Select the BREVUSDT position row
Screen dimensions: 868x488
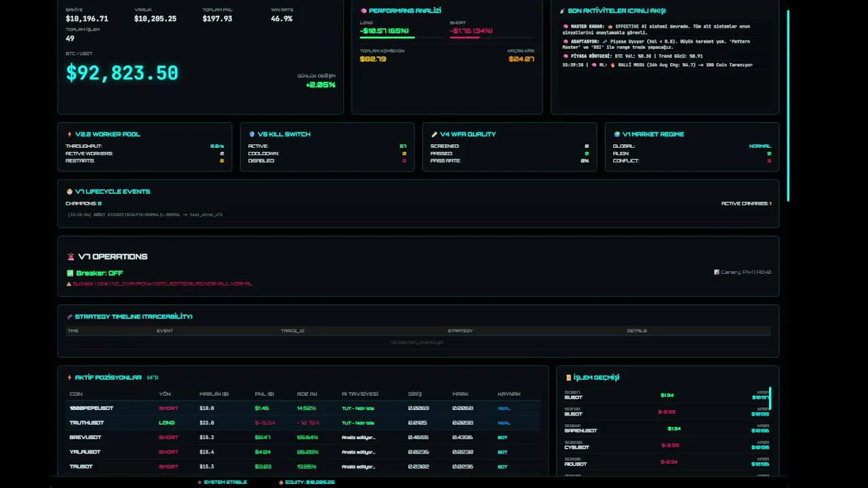(x=304, y=437)
